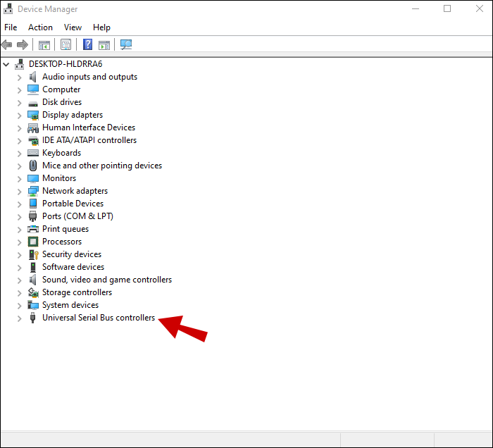493x448 pixels.
Task: Close the Device Manager window
Action: point(480,8)
